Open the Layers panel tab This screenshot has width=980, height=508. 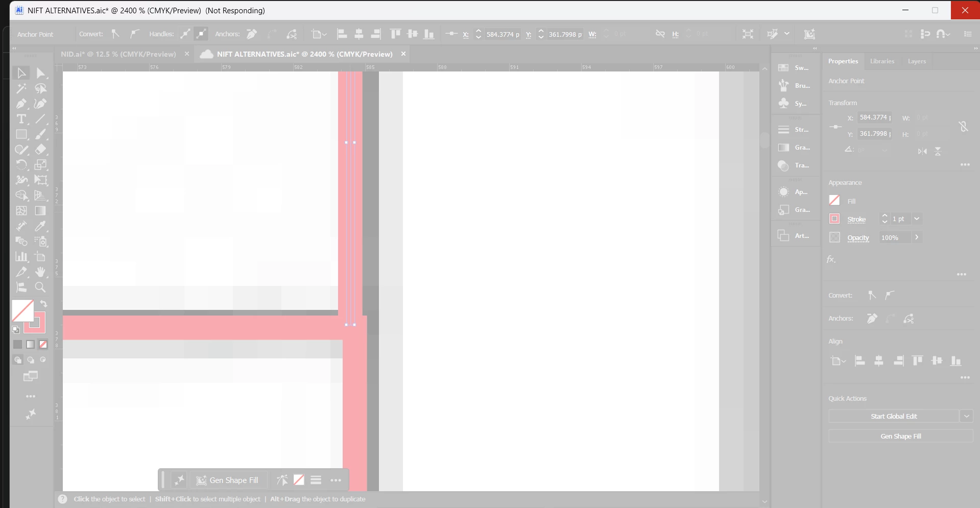917,61
